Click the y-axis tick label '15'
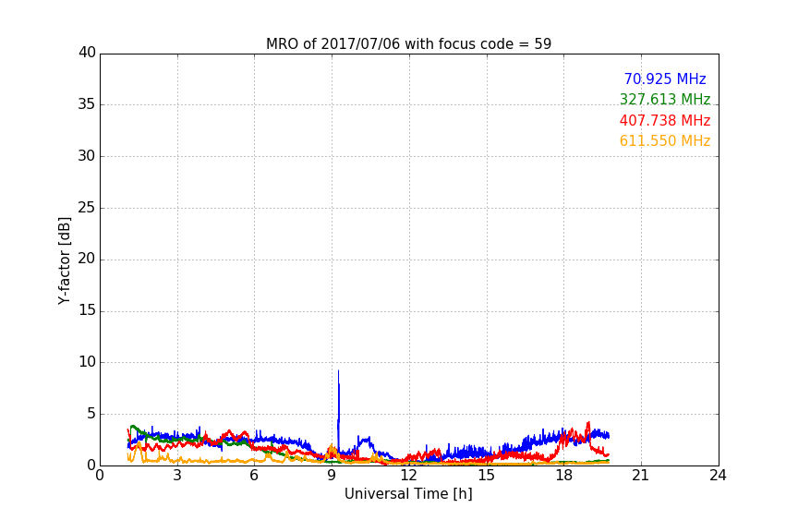 click(x=87, y=310)
